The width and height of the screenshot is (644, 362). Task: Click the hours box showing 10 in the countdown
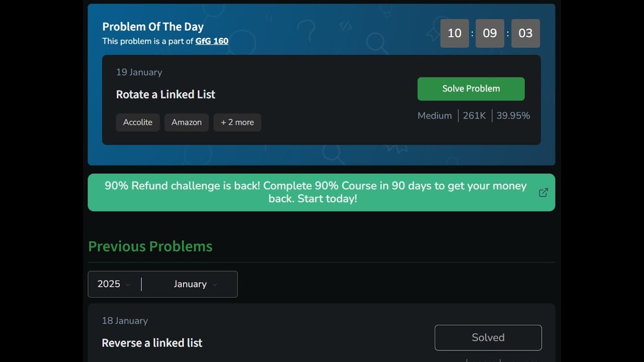(x=455, y=33)
